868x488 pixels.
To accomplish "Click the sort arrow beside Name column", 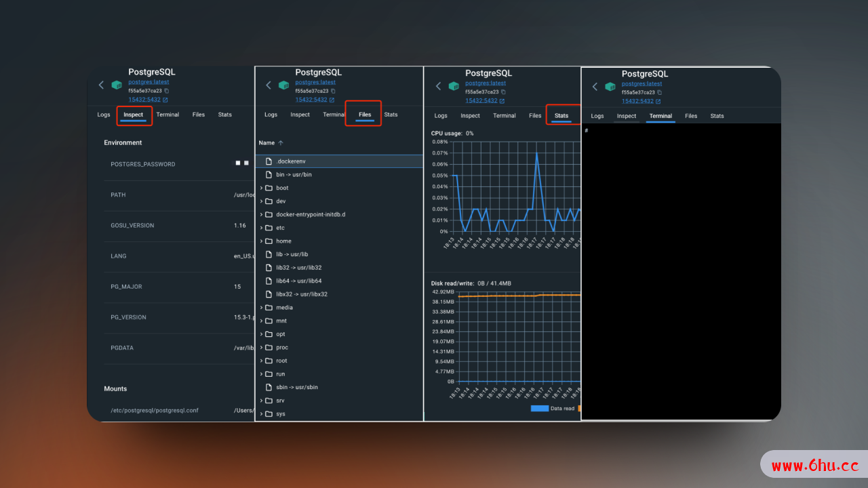I will coord(281,143).
